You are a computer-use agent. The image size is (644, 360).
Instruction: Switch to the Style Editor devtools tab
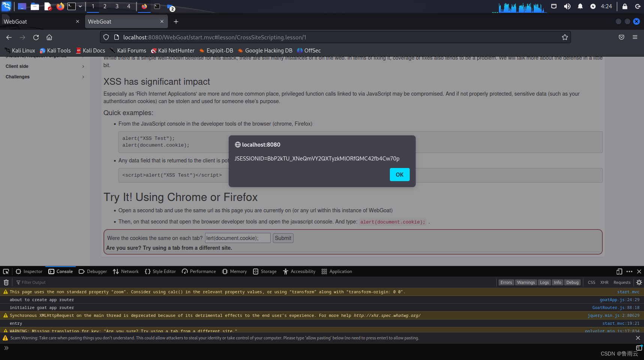(160, 271)
